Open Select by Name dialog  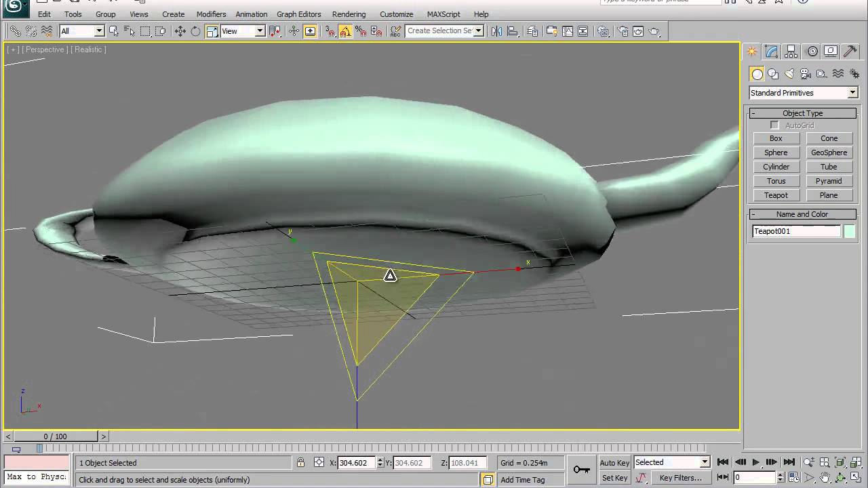tap(129, 31)
